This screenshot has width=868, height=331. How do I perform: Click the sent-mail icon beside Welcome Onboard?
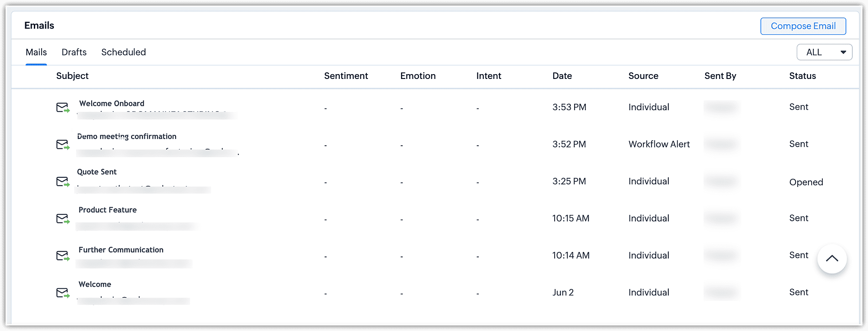[63, 108]
